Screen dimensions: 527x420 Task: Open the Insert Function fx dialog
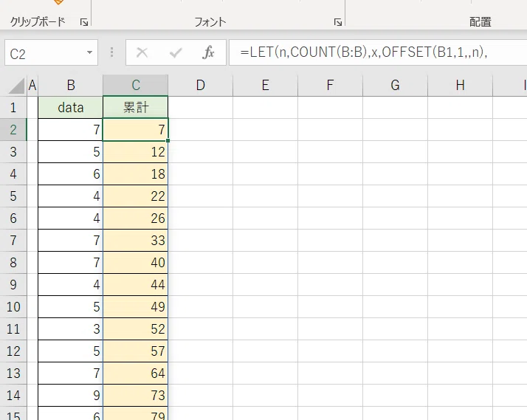pyautogui.click(x=208, y=52)
